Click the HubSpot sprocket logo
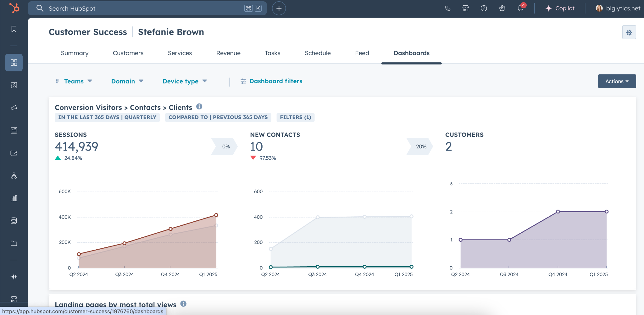This screenshot has height=315, width=644. click(14, 8)
